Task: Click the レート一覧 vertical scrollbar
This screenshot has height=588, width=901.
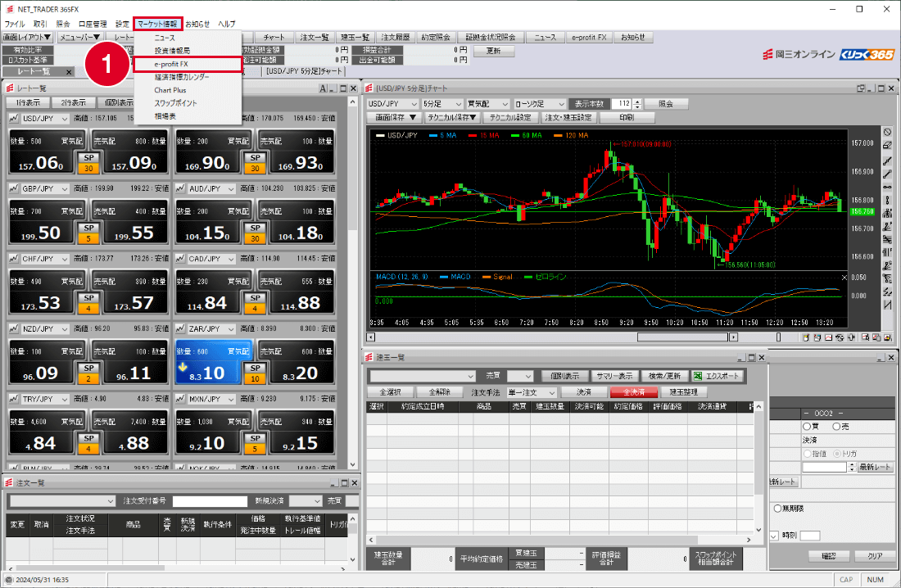Action: click(352, 283)
